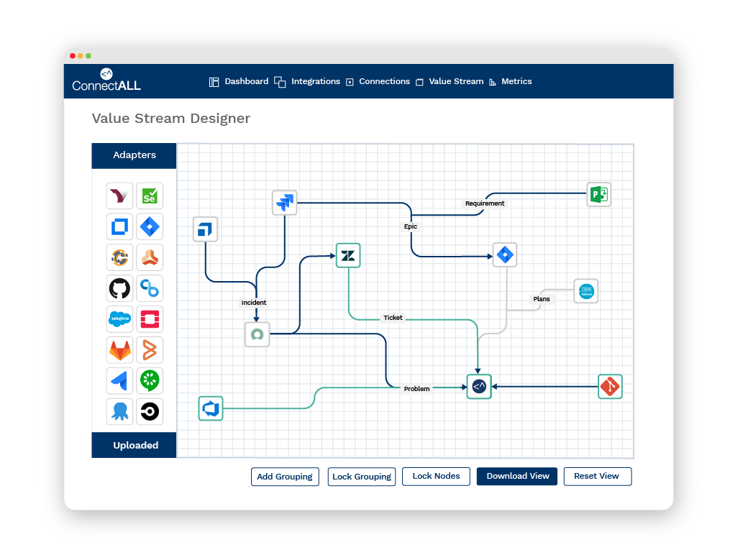Select the maroon swoosh adapter in Adapters panel

pyautogui.click(x=119, y=196)
